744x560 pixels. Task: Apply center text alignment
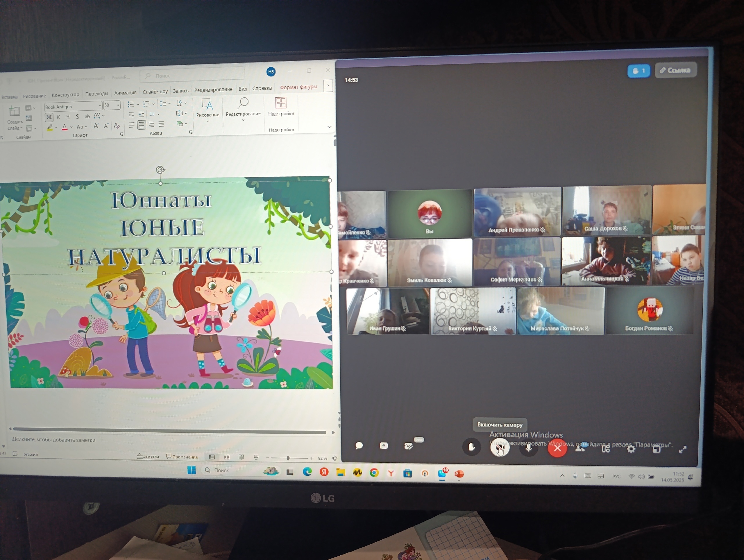pyautogui.click(x=142, y=125)
